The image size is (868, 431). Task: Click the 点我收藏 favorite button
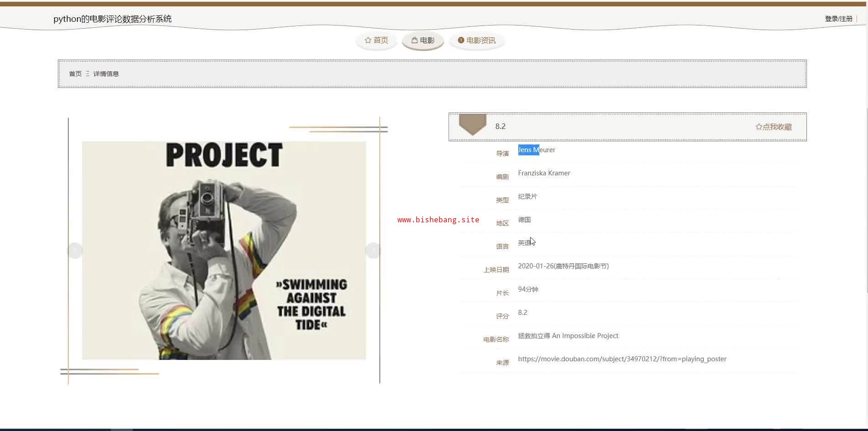774,127
